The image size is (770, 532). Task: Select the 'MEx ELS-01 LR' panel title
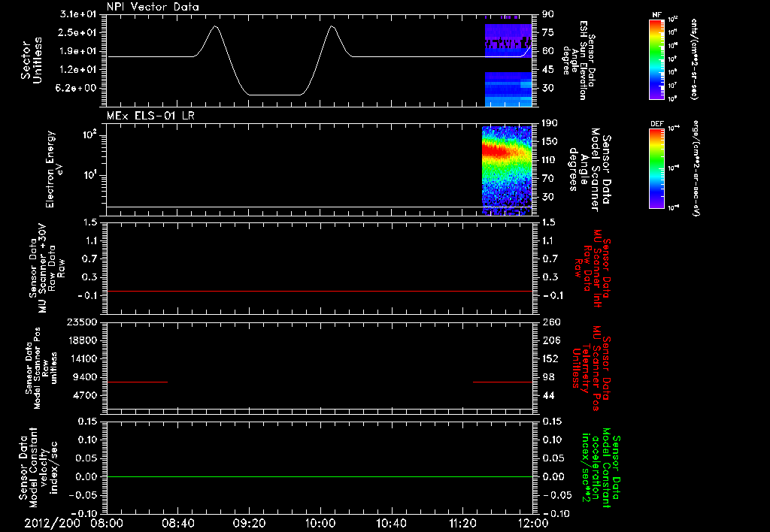[149, 116]
